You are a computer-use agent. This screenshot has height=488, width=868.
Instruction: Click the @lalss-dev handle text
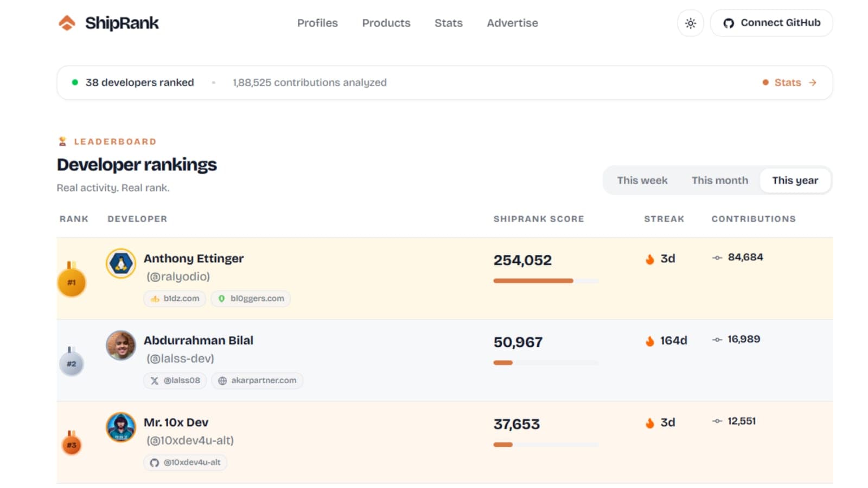[180, 358]
